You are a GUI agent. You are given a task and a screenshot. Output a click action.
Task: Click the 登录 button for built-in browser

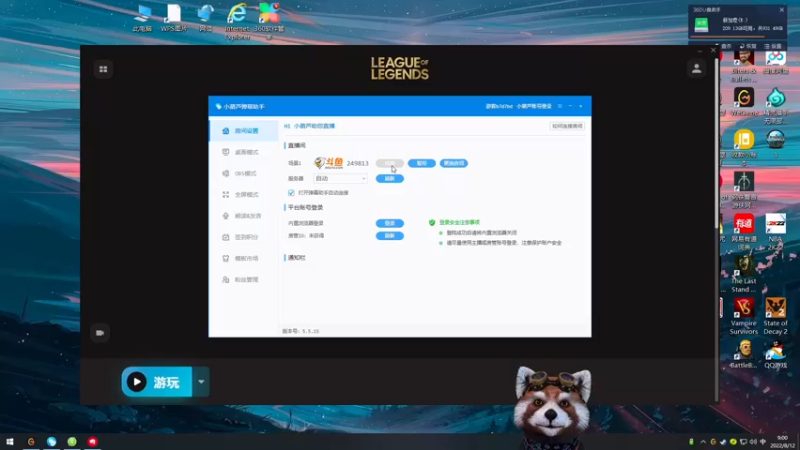click(390, 223)
